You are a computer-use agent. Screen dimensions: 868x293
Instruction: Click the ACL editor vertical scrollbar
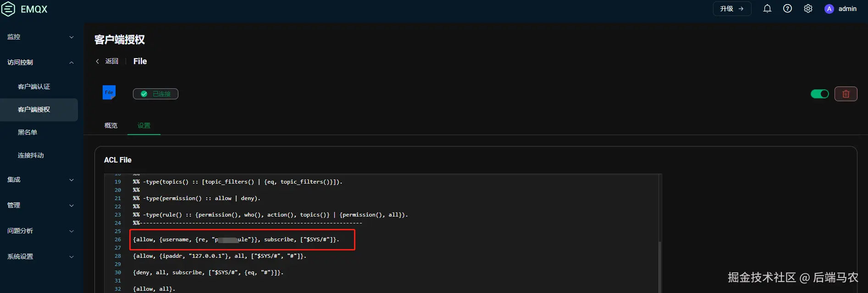[x=660, y=266]
